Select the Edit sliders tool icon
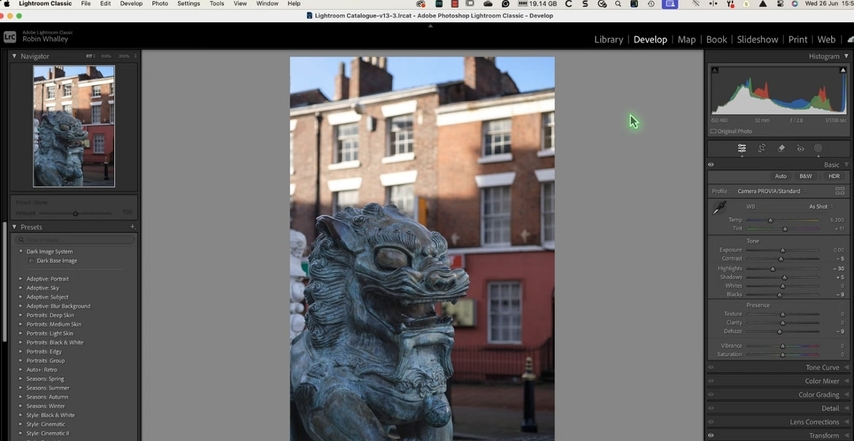 [742, 148]
